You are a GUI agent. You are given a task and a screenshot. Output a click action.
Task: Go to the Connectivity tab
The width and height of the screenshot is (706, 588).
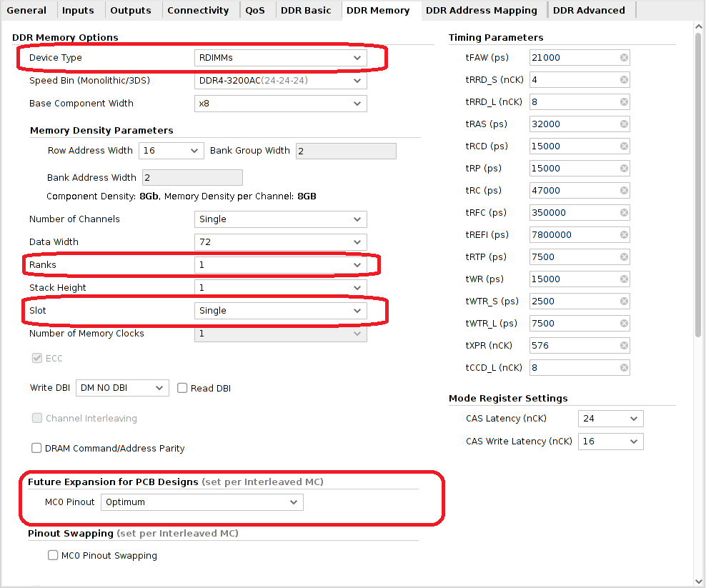198,10
